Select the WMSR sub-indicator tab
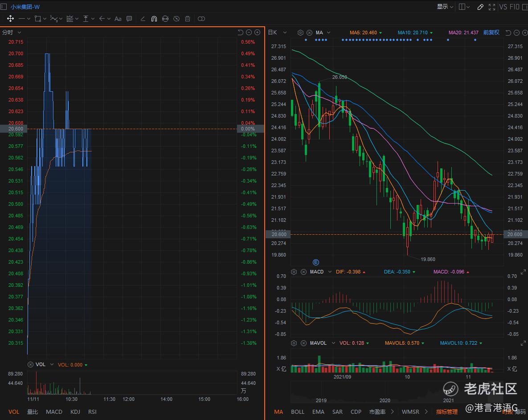The height and width of the screenshot is (420, 528). coord(410,412)
